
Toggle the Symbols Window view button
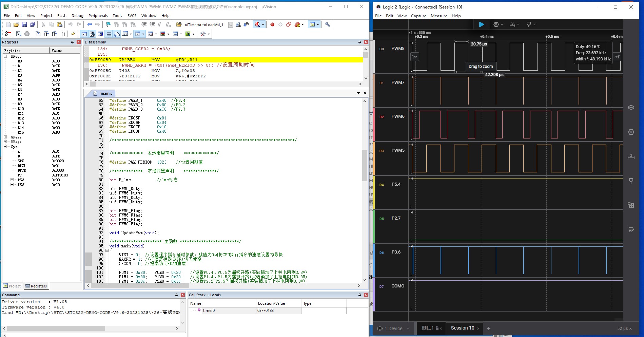coord(101,34)
